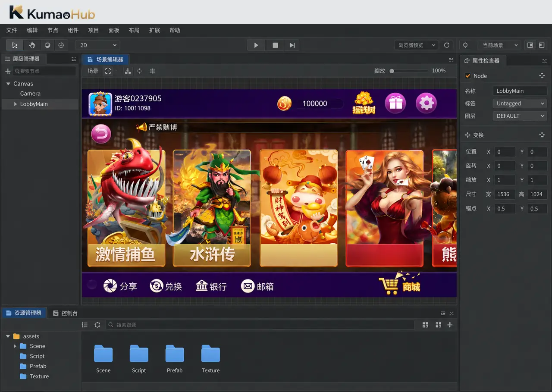
Task: Select the Camera node in hierarchy
Action: click(x=30, y=94)
